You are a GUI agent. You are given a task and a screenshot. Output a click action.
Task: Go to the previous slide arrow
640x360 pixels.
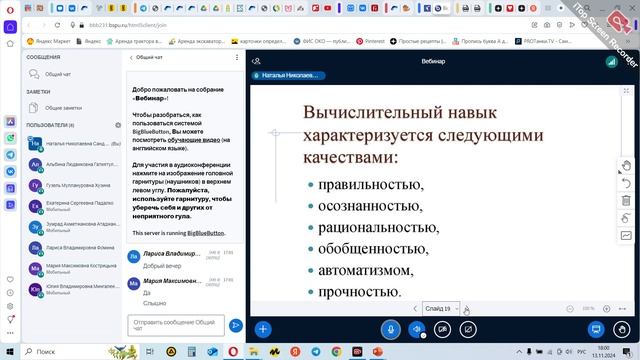(x=415, y=309)
